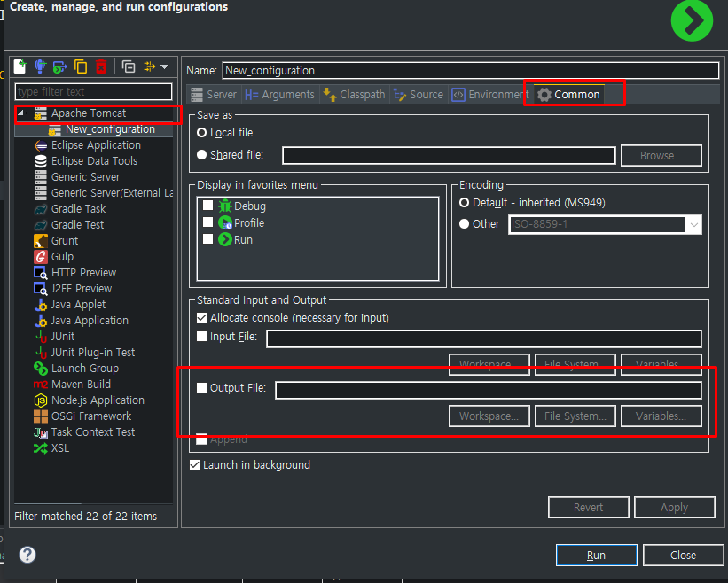Click File System button under Output File
Screen dimensions: 728x583
(x=575, y=416)
